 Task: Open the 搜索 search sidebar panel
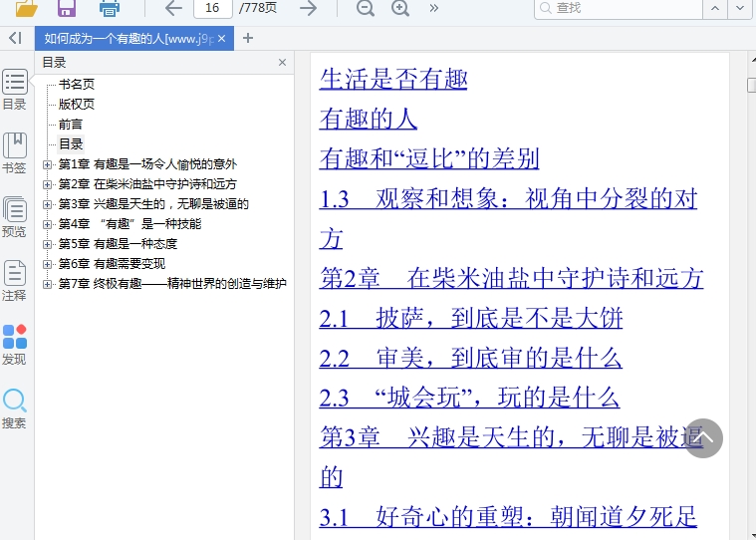click(x=14, y=408)
